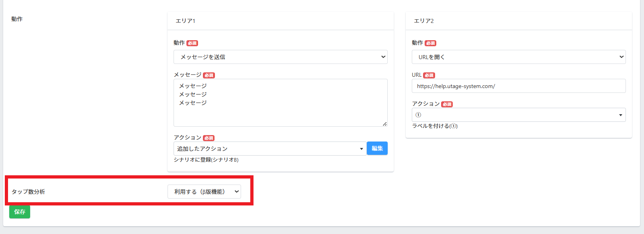Click into the メッセージ text area

click(x=280, y=103)
